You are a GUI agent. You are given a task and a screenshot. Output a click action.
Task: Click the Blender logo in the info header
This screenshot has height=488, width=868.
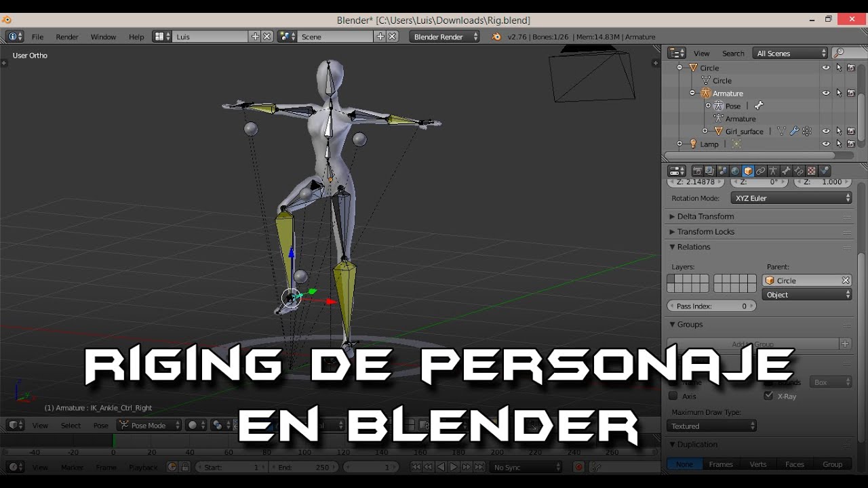point(496,37)
